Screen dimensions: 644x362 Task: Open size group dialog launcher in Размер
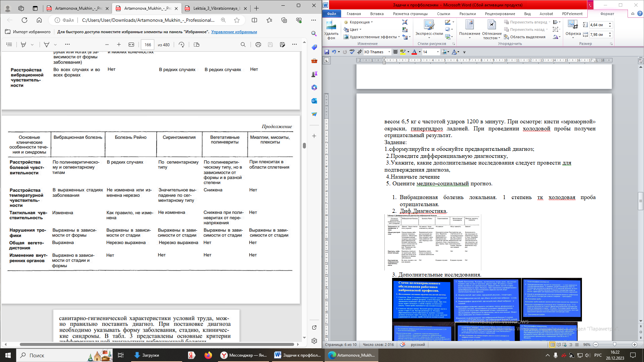coord(611,44)
